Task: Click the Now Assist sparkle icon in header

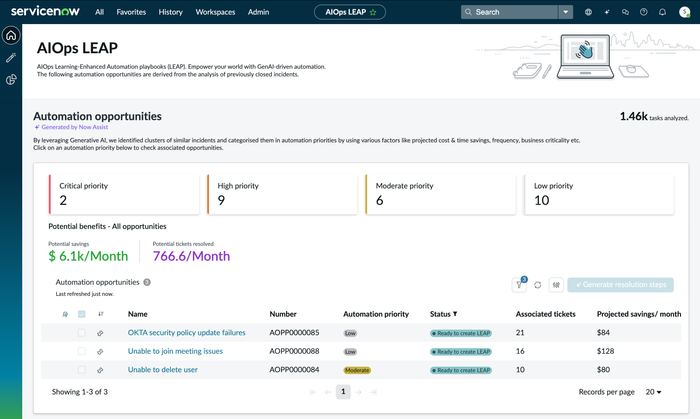Action: point(606,12)
